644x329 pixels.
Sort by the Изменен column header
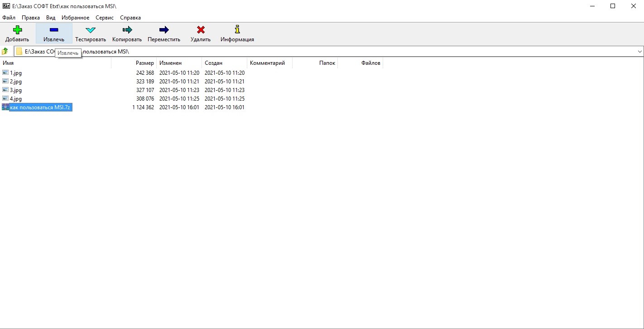point(170,63)
